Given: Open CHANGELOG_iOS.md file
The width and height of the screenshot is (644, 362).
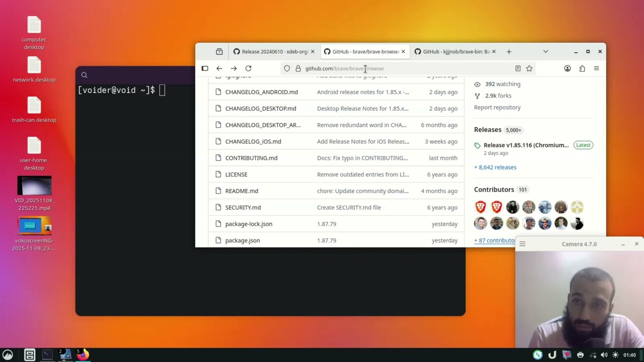Looking at the screenshot, I should pos(253,141).
